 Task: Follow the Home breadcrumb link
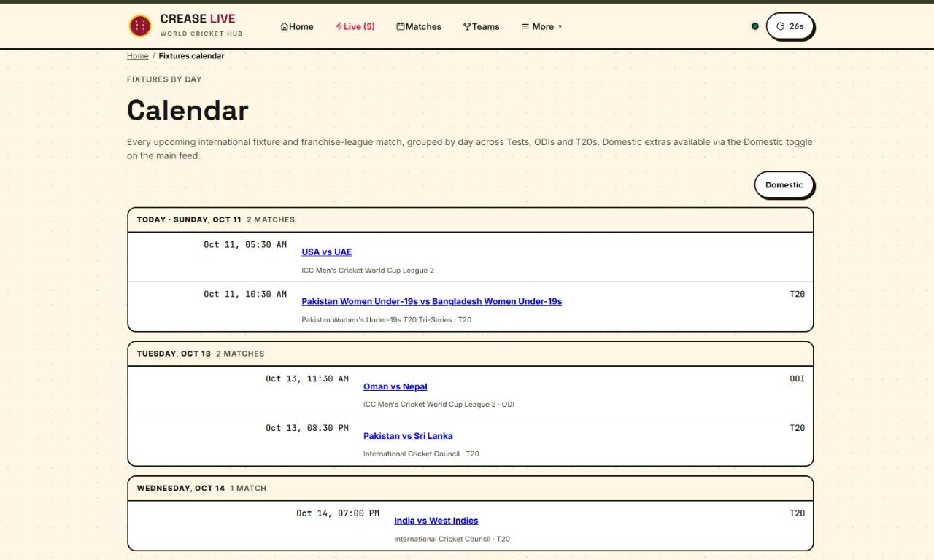click(x=137, y=56)
